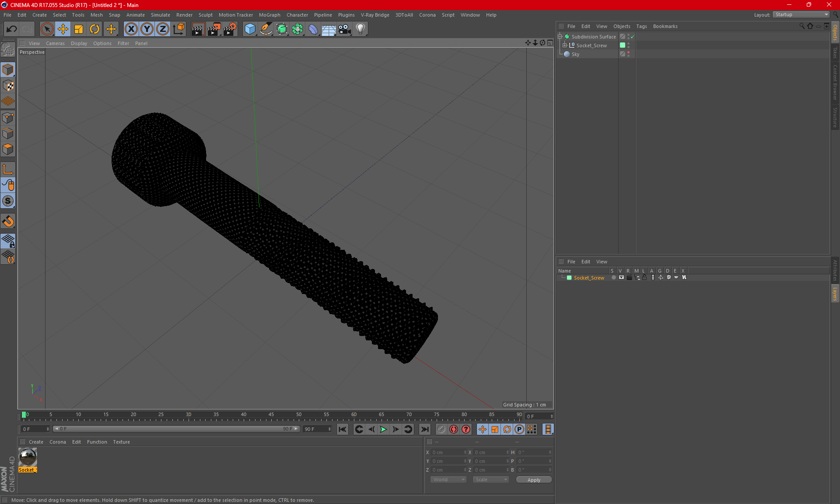Open the Floor environment objects icon
The image size is (840, 504).
(329, 29)
